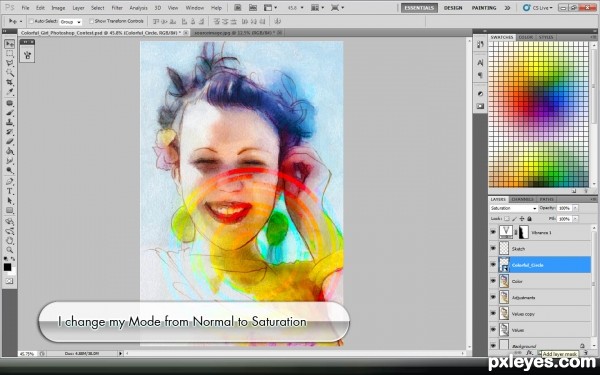This screenshot has height=375, width=600.
Task: Click the foreground black color swatch
Action: pyautogui.click(x=8, y=267)
